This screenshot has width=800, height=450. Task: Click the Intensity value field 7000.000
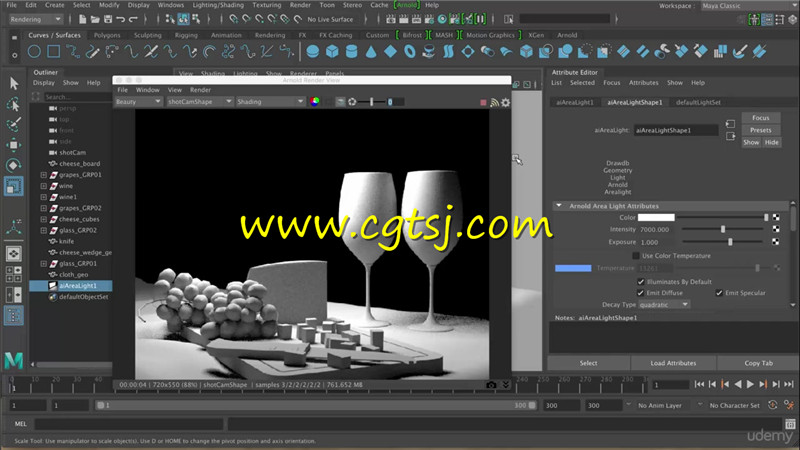pyautogui.click(x=657, y=230)
